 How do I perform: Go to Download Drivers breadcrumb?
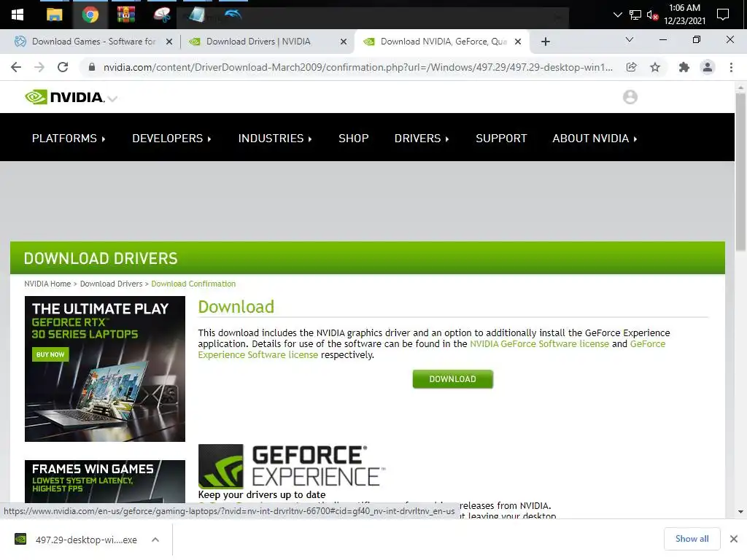coord(111,284)
